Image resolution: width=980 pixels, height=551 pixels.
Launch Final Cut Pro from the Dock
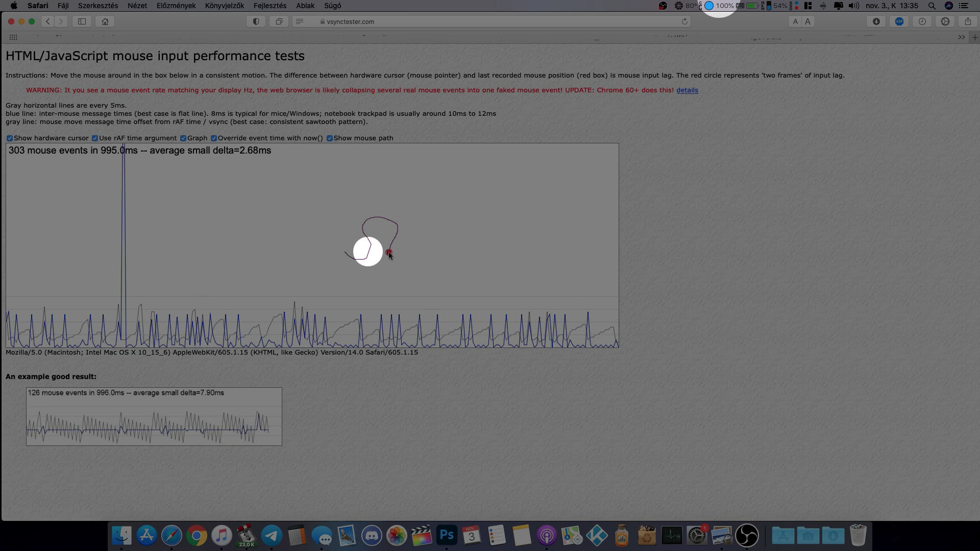coord(422,536)
